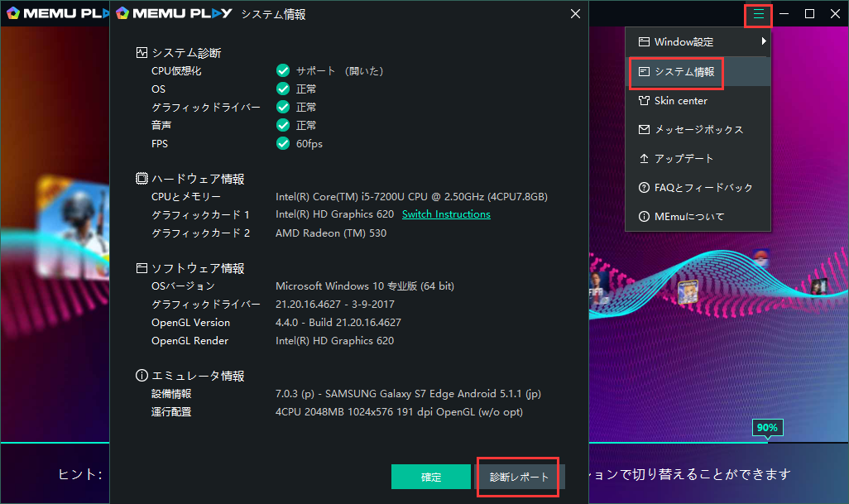Image resolution: width=849 pixels, height=504 pixels.
Task: Select システム情報 from the menu
Action: [684, 72]
